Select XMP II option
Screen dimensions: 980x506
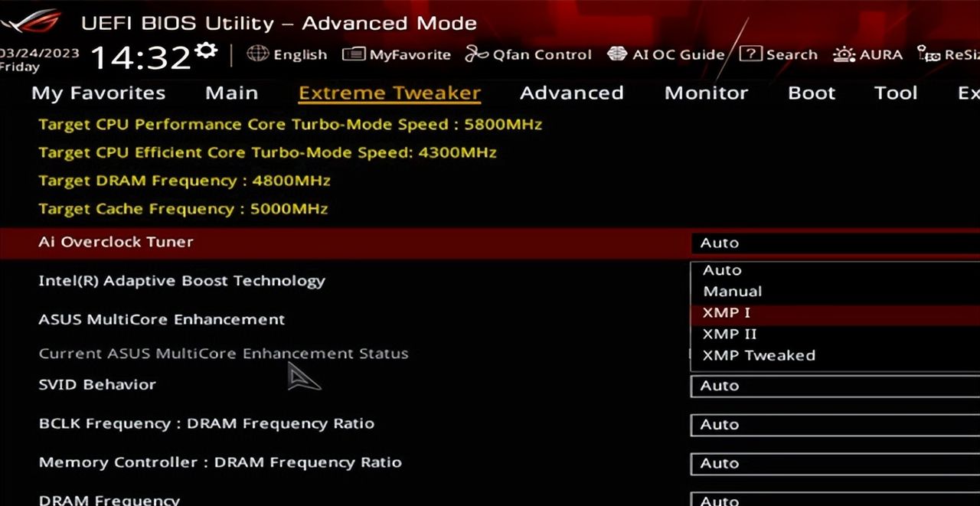point(835,334)
